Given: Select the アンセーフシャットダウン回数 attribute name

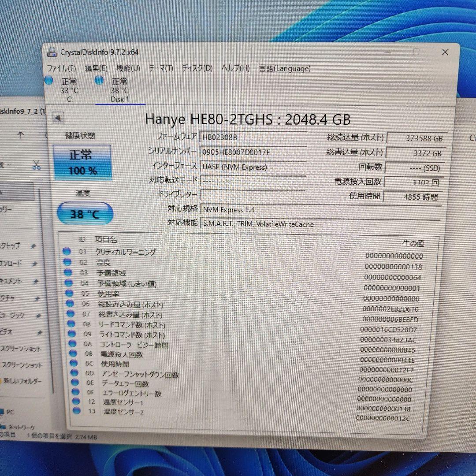Looking at the screenshot, I should click(140, 374).
